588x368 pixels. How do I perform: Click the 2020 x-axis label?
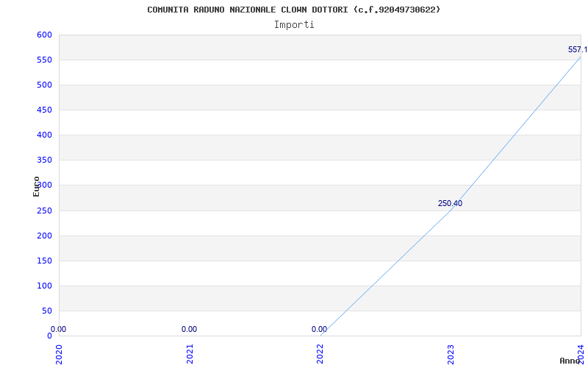[x=59, y=354]
